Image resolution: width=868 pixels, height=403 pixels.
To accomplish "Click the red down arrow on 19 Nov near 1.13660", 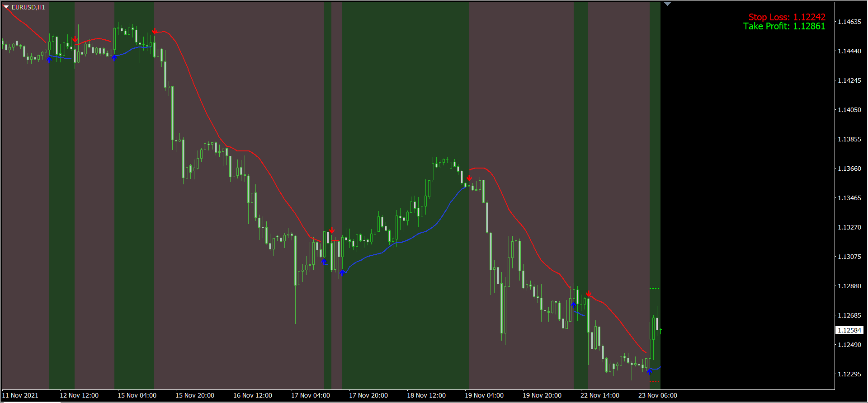I will [x=469, y=178].
